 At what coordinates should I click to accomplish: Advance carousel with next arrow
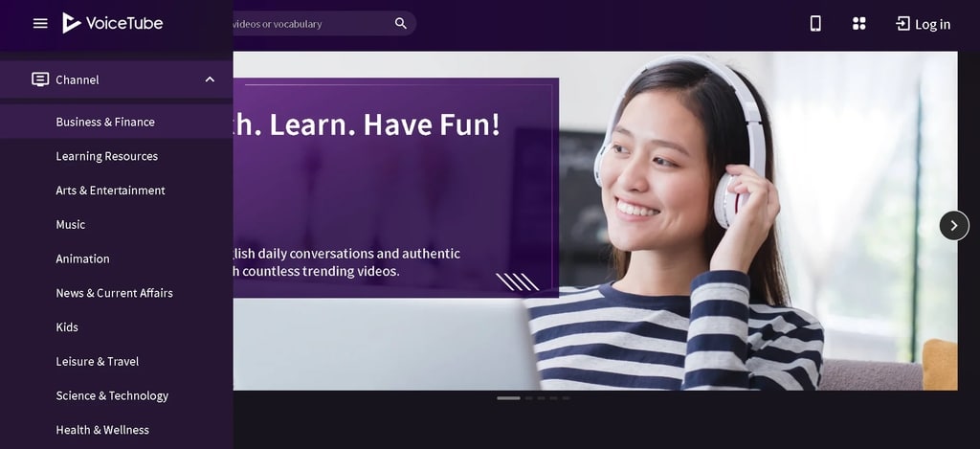point(954,226)
